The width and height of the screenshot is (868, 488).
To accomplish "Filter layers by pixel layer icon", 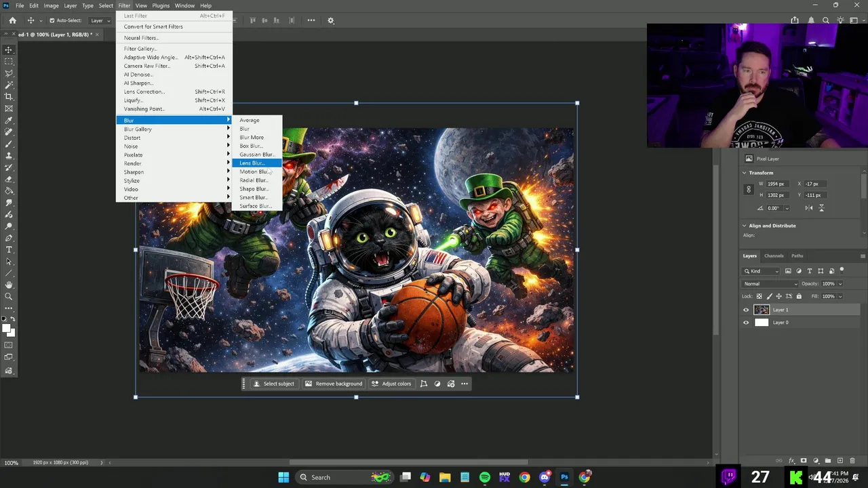I will (x=787, y=271).
